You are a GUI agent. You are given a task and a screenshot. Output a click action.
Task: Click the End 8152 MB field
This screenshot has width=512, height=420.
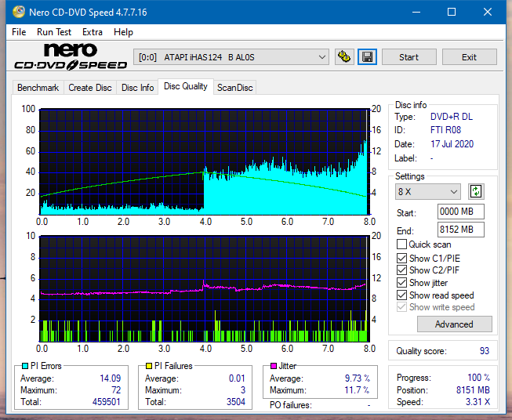(460, 230)
